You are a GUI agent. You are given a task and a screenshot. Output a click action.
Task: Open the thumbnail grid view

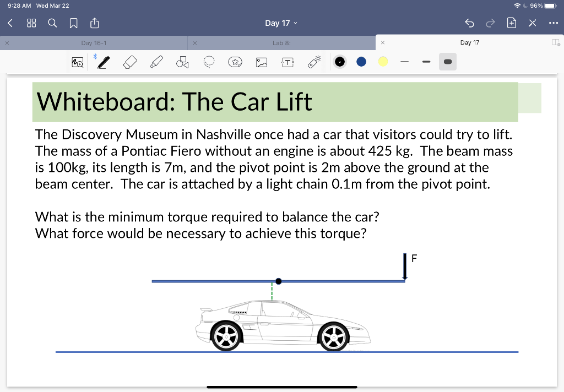tap(31, 23)
